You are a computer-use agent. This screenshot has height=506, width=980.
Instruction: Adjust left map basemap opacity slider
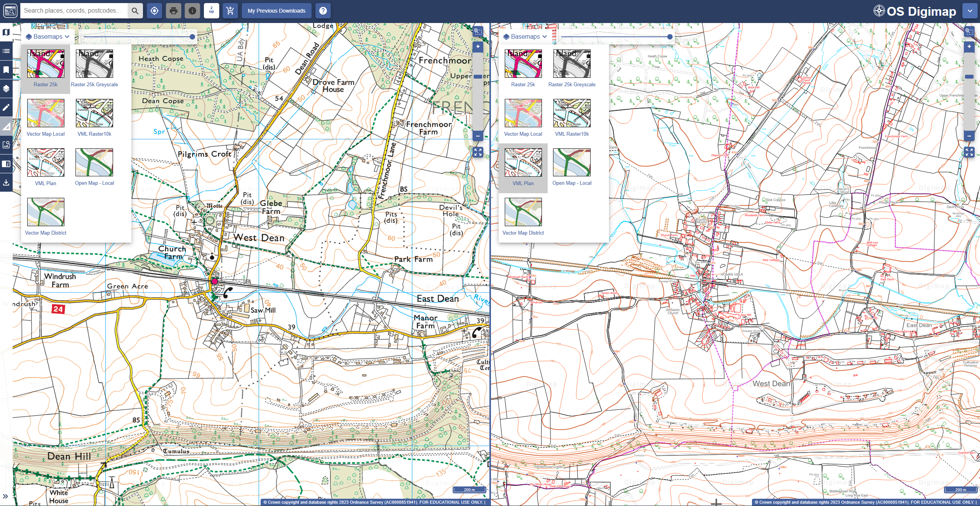pos(192,37)
